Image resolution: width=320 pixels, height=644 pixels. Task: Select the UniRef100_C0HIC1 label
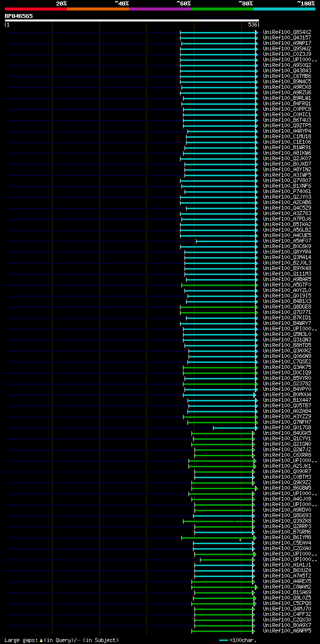click(x=287, y=114)
